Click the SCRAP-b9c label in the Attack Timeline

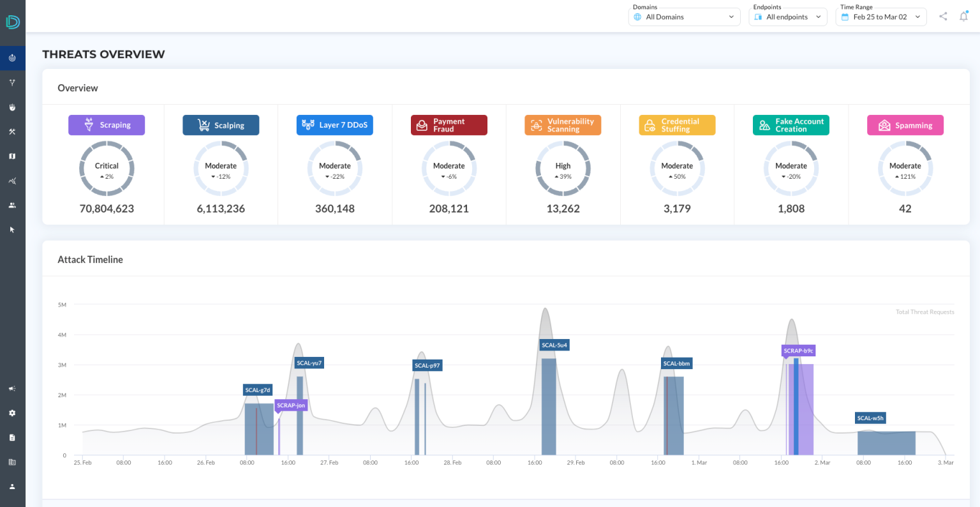pyautogui.click(x=798, y=351)
